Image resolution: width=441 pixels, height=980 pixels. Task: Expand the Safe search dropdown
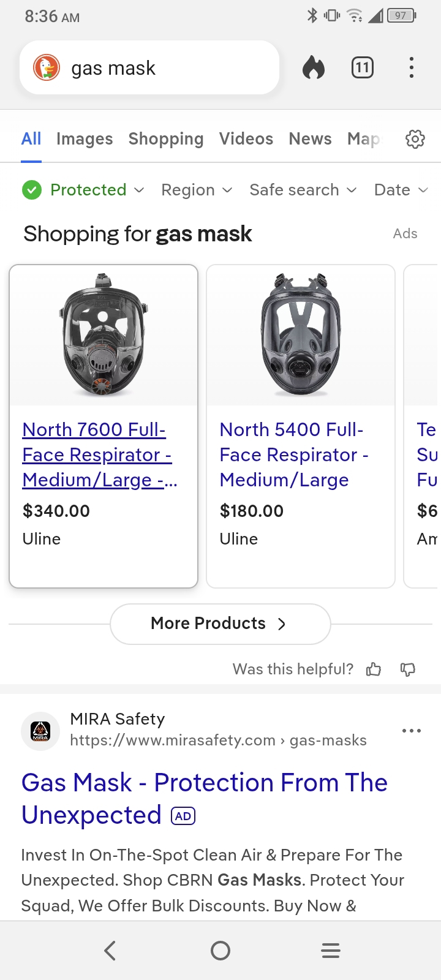click(x=303, y=190)
